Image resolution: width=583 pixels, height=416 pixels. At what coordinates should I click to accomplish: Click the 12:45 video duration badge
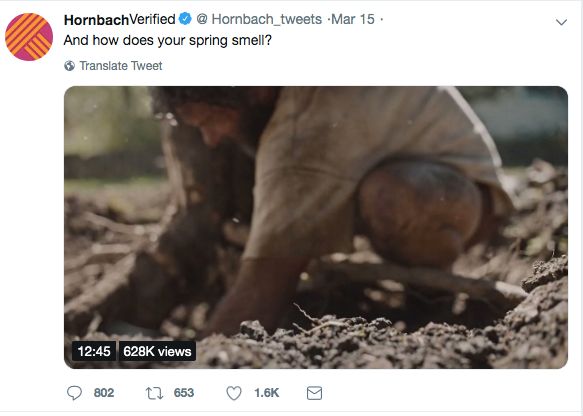click(x=94, y=351)
